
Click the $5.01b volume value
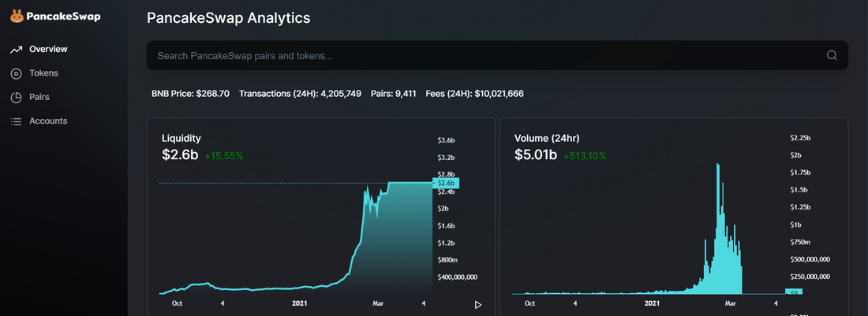tap(535, 155)
